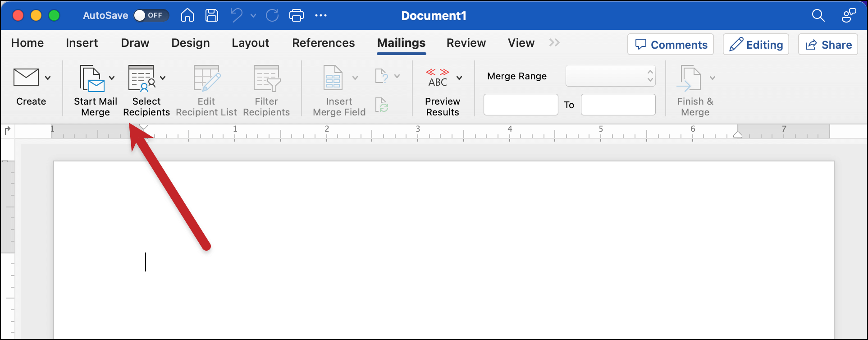Expand more ribbon tabs chevron
868x340 pixels.
(x=554, y=42)
